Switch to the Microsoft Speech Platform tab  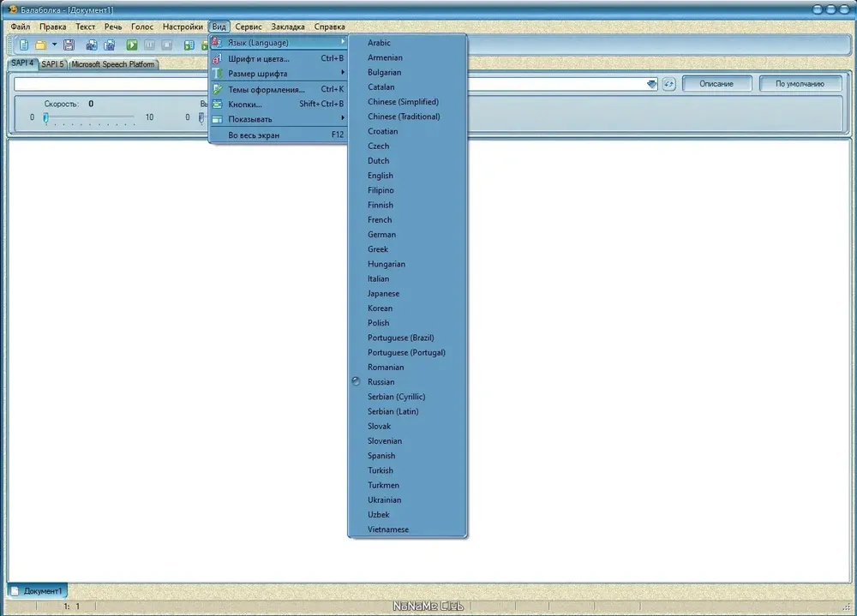click(x=113, y=64)
